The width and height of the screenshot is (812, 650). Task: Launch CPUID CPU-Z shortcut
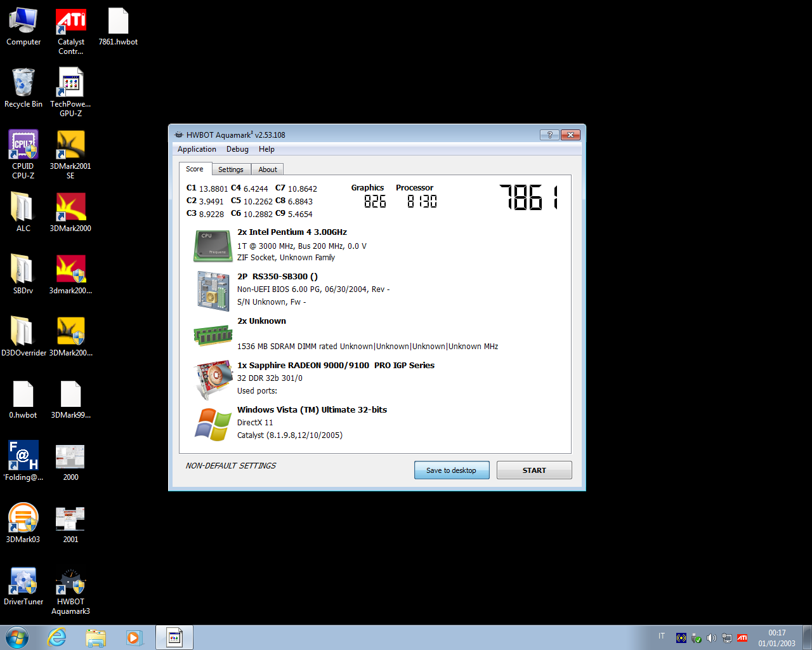click(23, 154)
